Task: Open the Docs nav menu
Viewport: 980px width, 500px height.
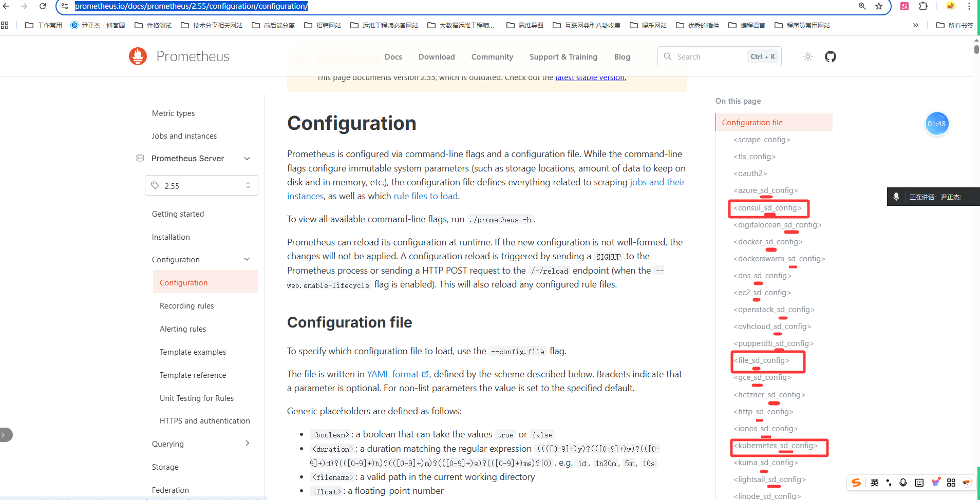Action: [393, 56]
